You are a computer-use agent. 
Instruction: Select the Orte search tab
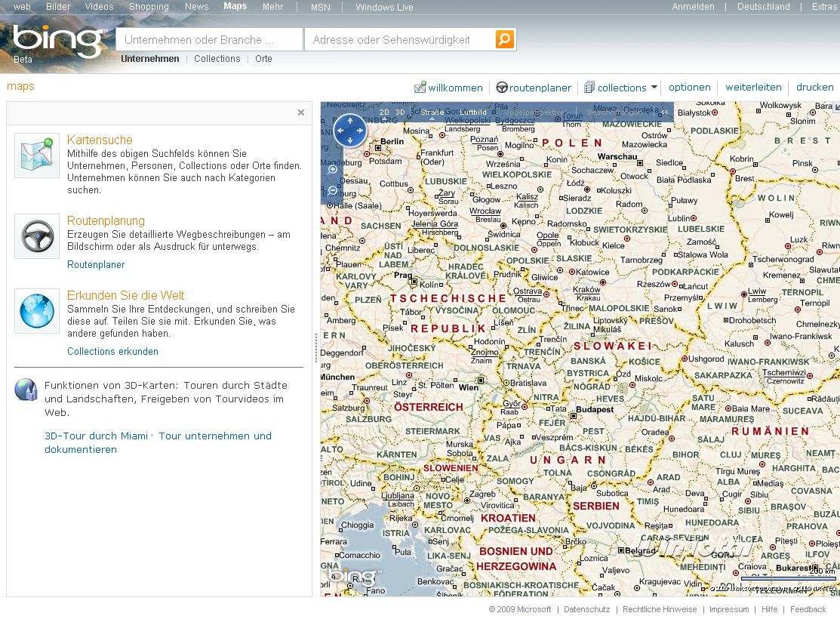tap(263, 58)
